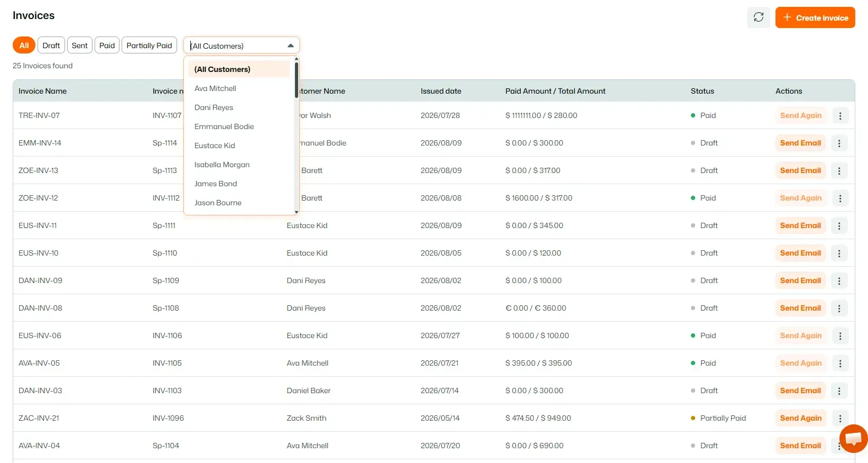
Task: Send Again for ZAC-INV-21
Action: point(801,418)
